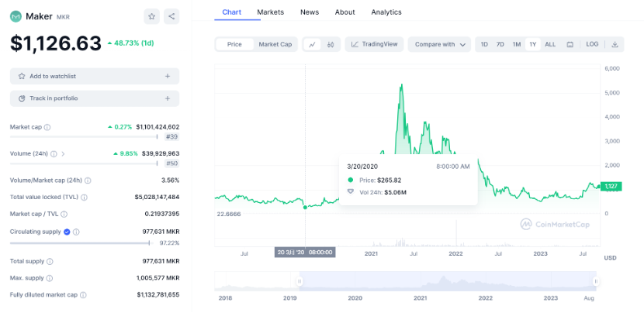Click the 48.73% (1d) change value
644x313 pixels.
[131, 43]
